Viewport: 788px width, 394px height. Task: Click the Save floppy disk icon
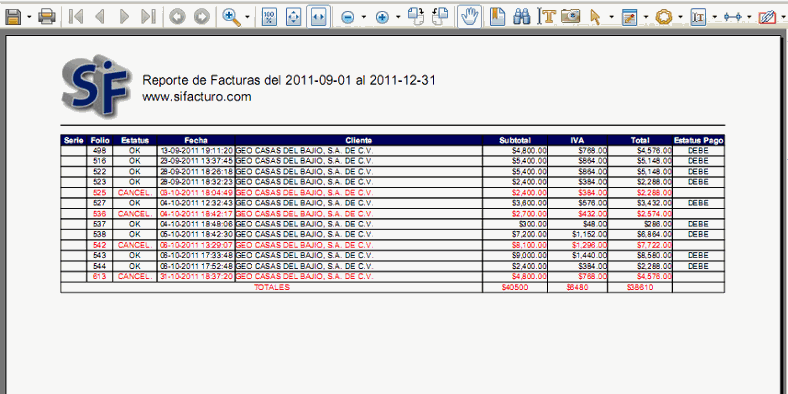tap(12, 17)
